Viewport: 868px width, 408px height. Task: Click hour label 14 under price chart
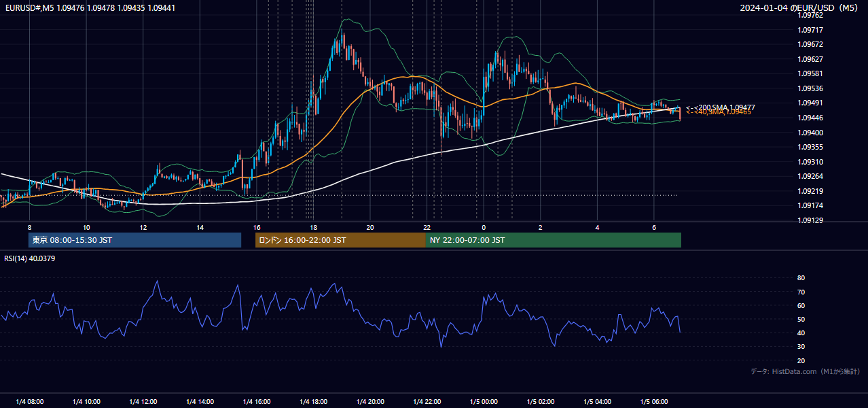tap(200, 227)
